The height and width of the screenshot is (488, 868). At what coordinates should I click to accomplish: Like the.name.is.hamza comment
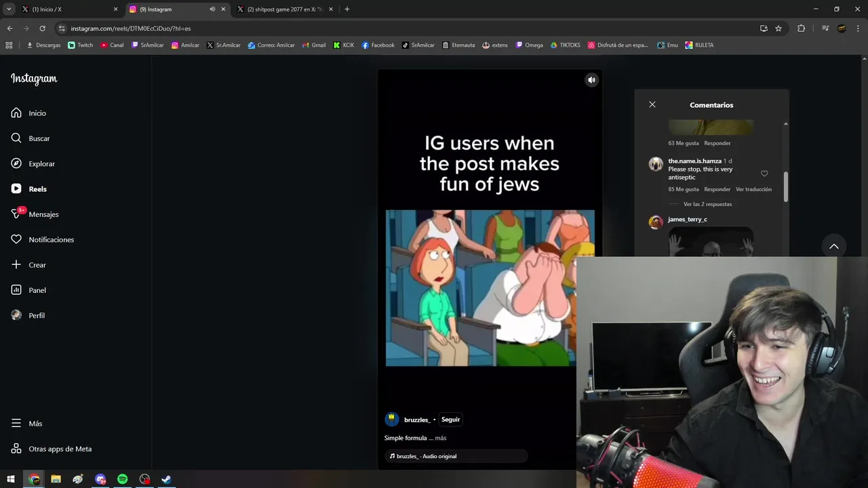pos(764,174)
